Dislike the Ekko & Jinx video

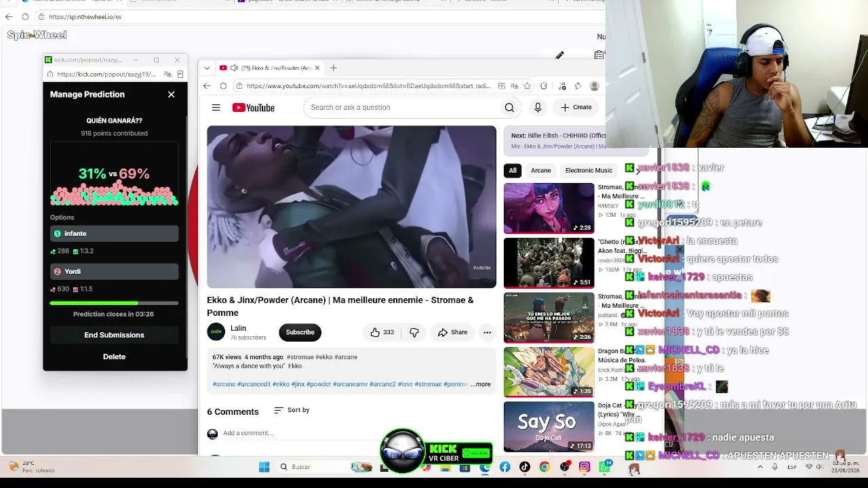(414, 332)
